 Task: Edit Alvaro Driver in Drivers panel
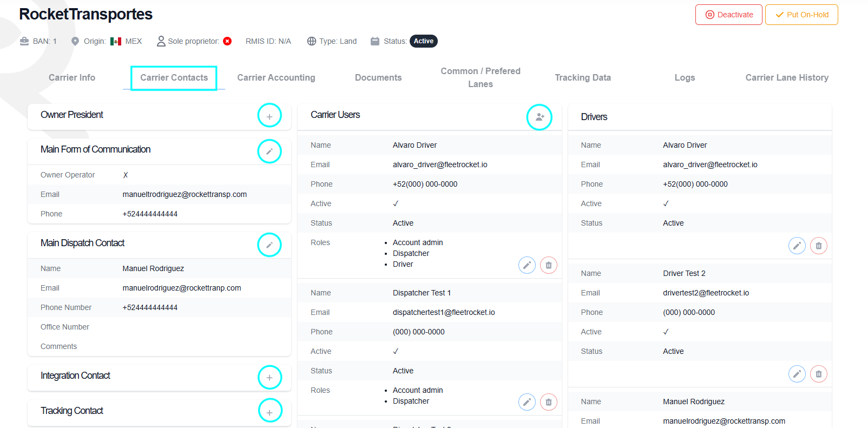click(797, 246)
